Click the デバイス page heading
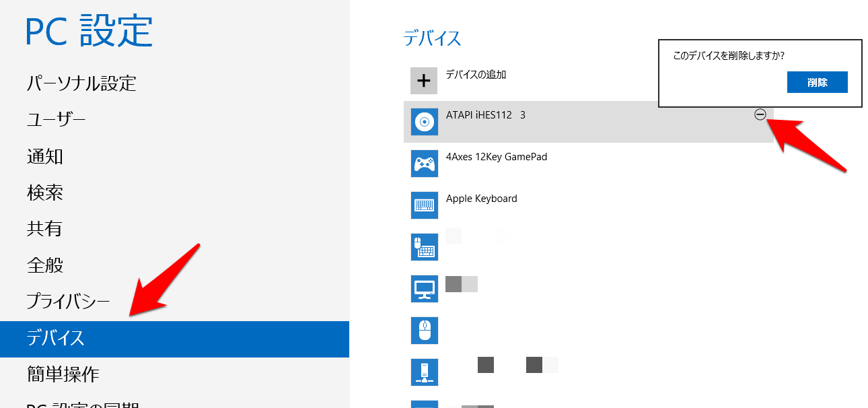The width and height of the screenshot is (868, 408). [x=432, y=38]
